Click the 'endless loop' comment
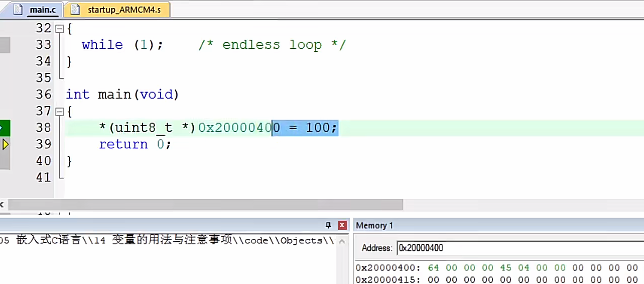 272,45
